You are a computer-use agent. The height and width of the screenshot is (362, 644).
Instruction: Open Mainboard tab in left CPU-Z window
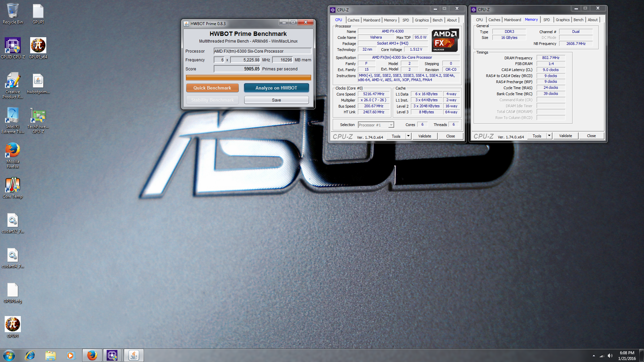[x=372, y=20]
